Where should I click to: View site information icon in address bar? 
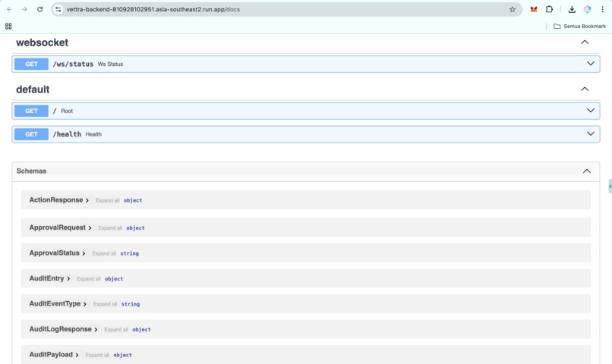tap(58, 9)
